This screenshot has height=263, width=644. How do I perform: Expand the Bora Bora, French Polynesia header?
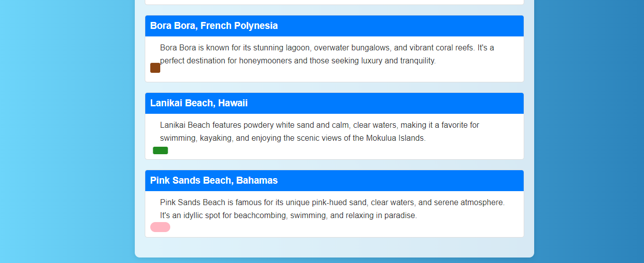click(334, 26)
